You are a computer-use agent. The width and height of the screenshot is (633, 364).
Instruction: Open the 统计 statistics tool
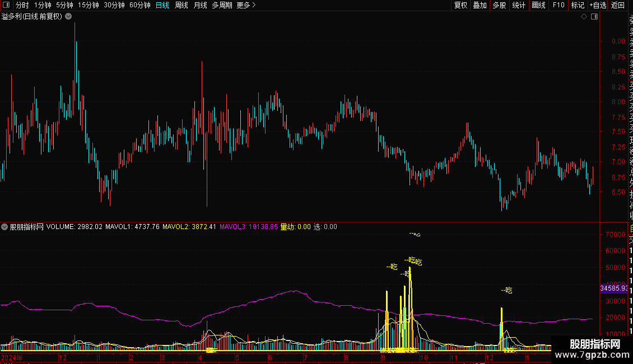(519, 5)
